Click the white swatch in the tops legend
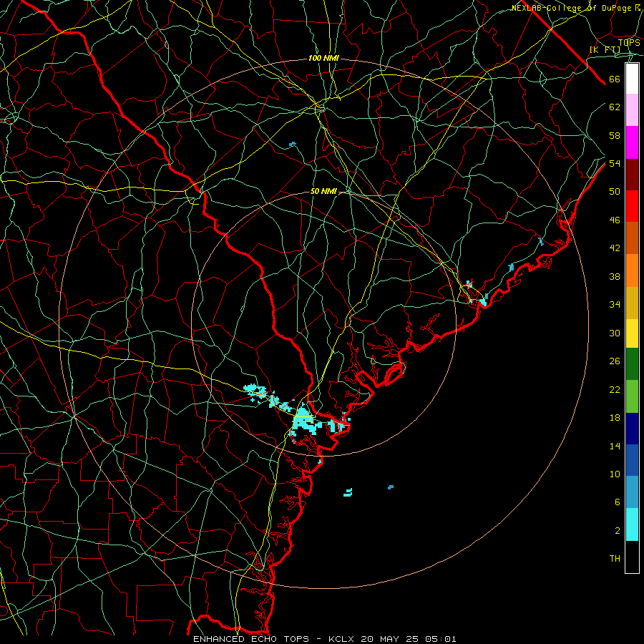644x644 pixels. (x=632, y=79)
